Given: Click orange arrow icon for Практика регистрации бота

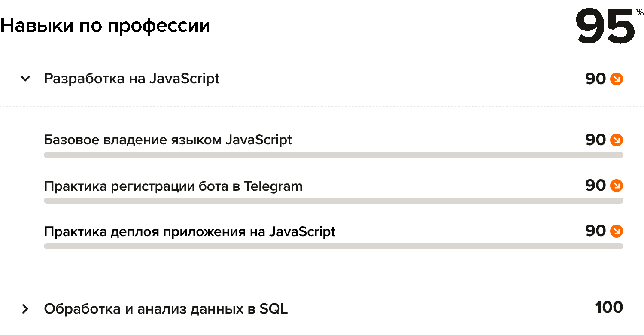Looking at the screenshot, I should point(617,186).
